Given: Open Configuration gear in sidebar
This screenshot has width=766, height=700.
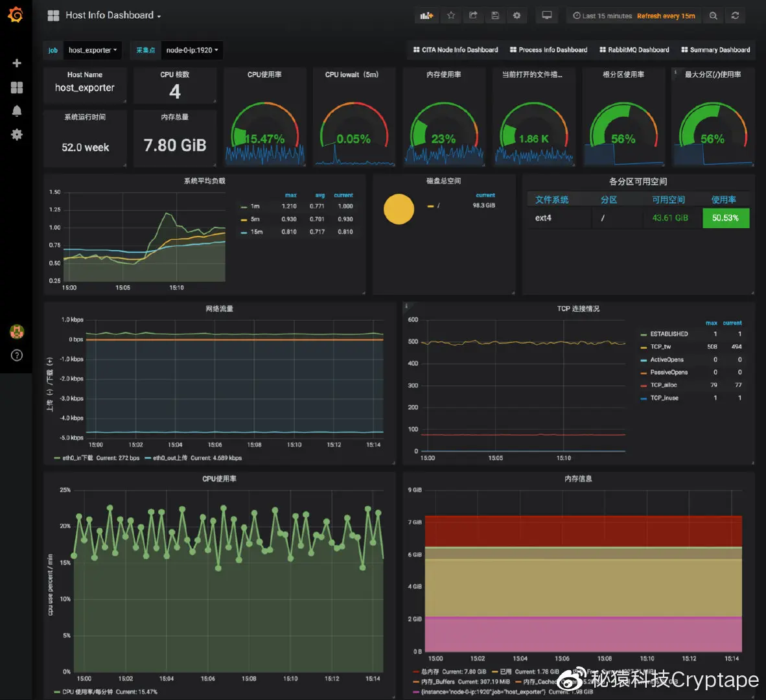Looking at the screenshot, I should click(17, 134).
